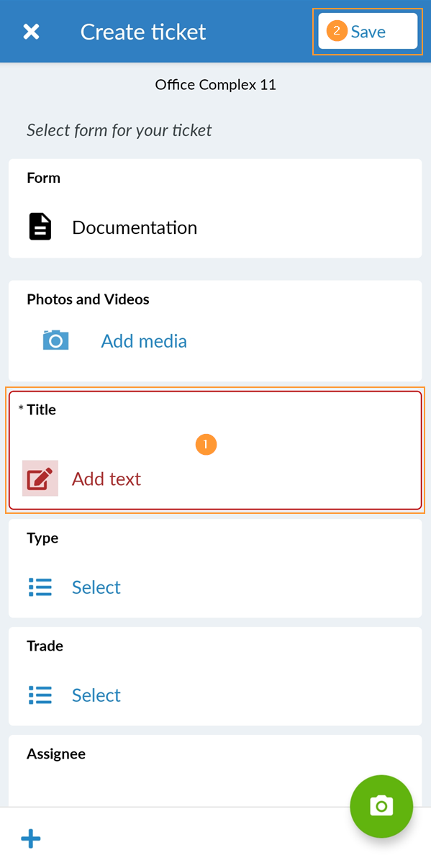Tap the blue camera icon in Photos and Videos
This screenshot has height=868, width=431.
pos(55,340)
